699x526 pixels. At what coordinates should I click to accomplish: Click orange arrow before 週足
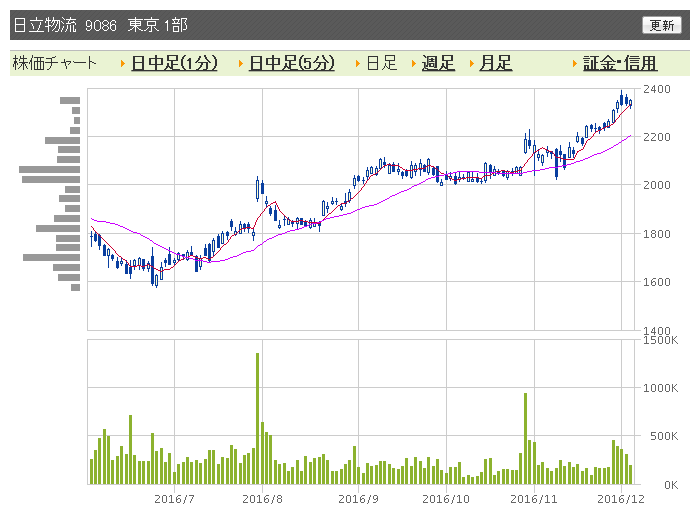point(414,64)
